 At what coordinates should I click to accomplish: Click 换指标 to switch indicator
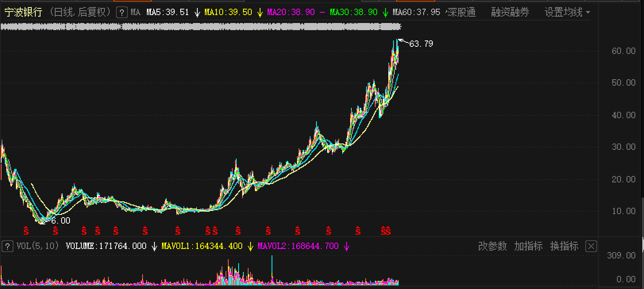[x=564, y=246]
